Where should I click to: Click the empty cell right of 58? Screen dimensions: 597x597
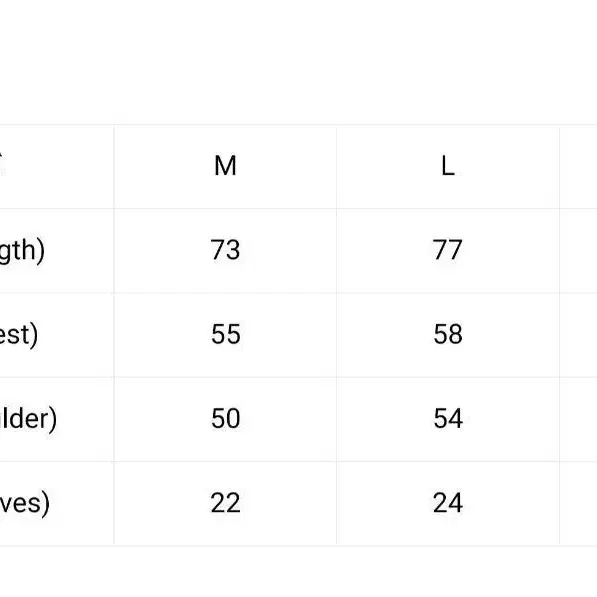(x=578, y=335)
